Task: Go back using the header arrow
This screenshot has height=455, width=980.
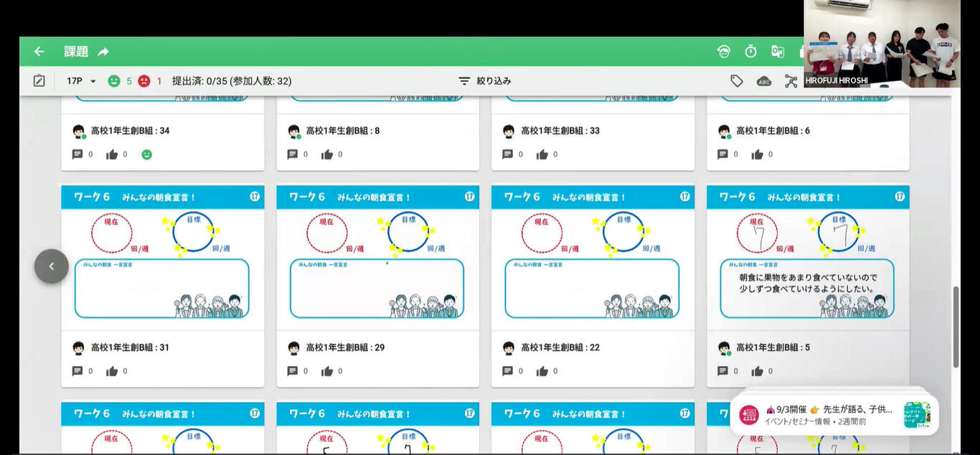Action: coord(39,52)
